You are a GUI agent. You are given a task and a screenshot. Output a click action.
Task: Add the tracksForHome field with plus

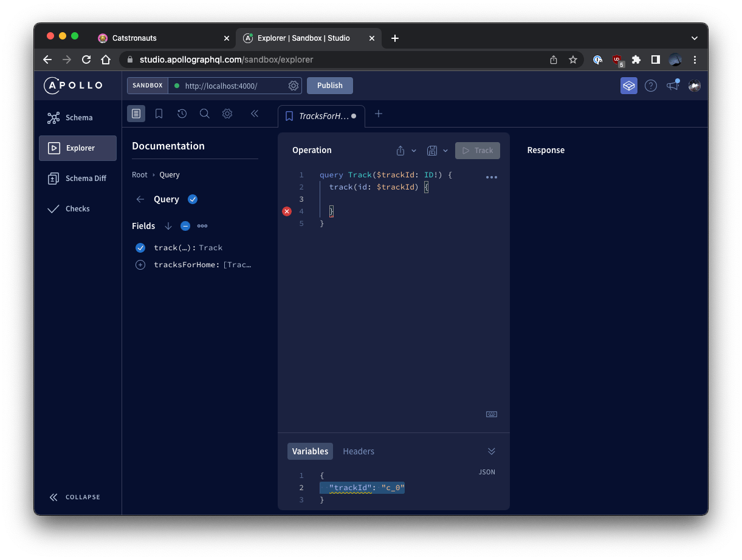(140, 265)
